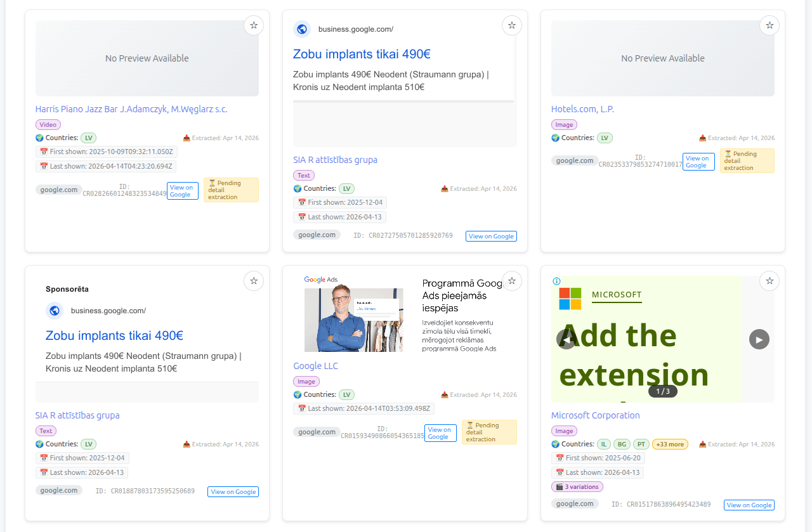Screen dimensions: 812x532
Task: Show the 3 variations of the Microsoft ad
Action: tap(577, 486)
